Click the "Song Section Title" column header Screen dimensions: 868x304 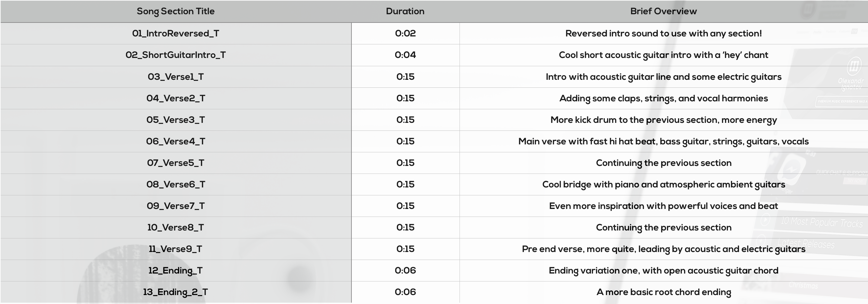[x=175, y=12]
